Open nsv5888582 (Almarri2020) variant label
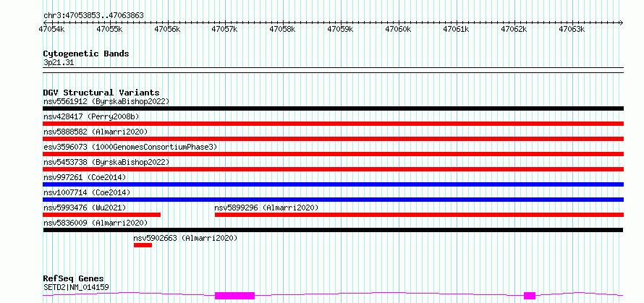 point(96,132)
